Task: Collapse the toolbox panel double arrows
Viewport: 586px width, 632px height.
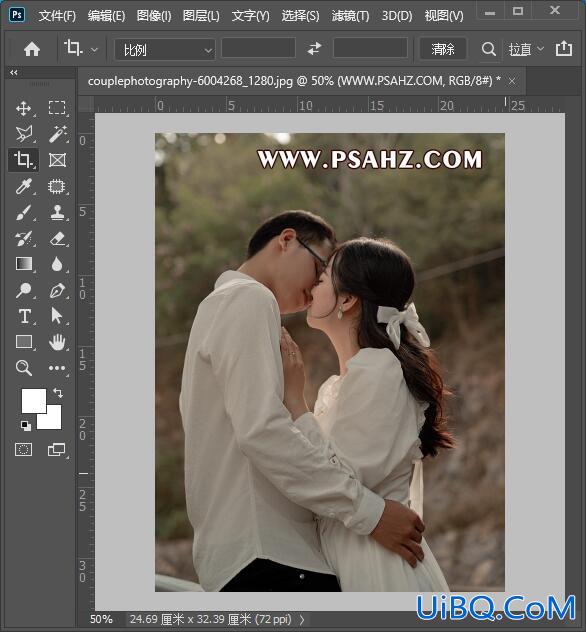Action: point(14,73)
